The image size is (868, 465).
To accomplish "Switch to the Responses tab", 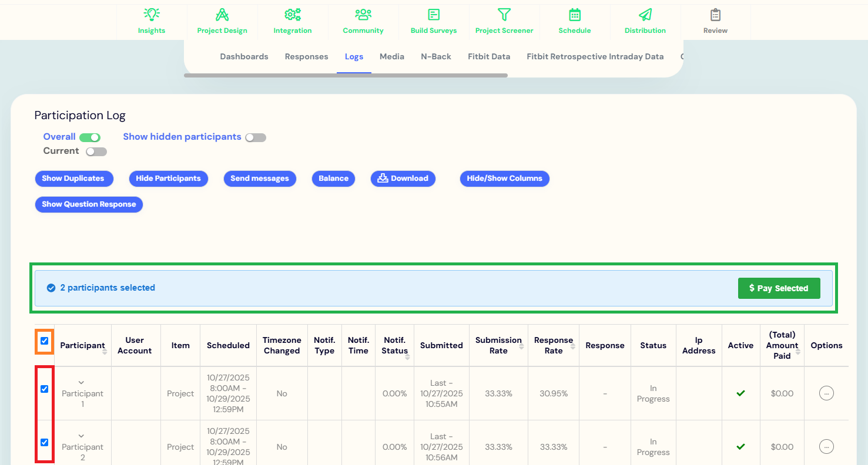I will [x=306, y=57].
